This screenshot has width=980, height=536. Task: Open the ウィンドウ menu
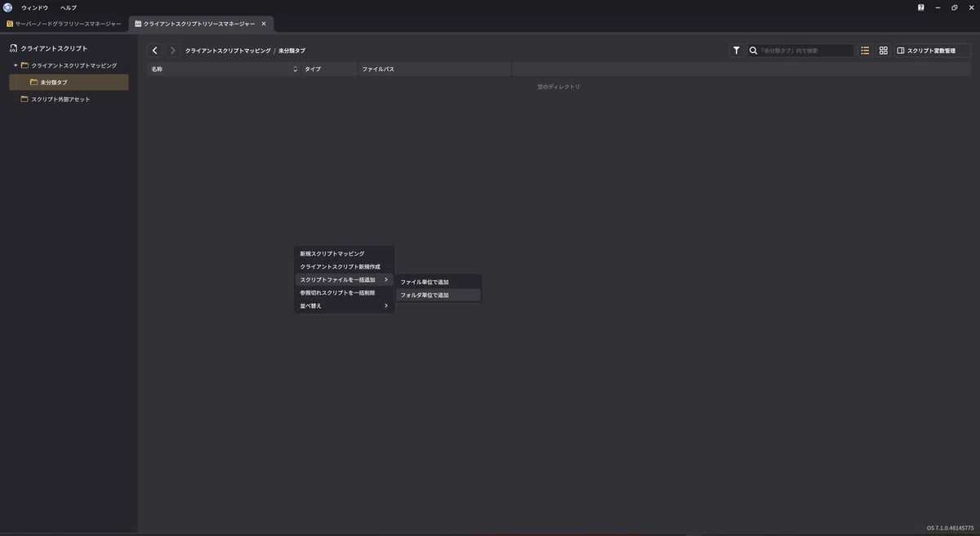click(x=34, y=7)
